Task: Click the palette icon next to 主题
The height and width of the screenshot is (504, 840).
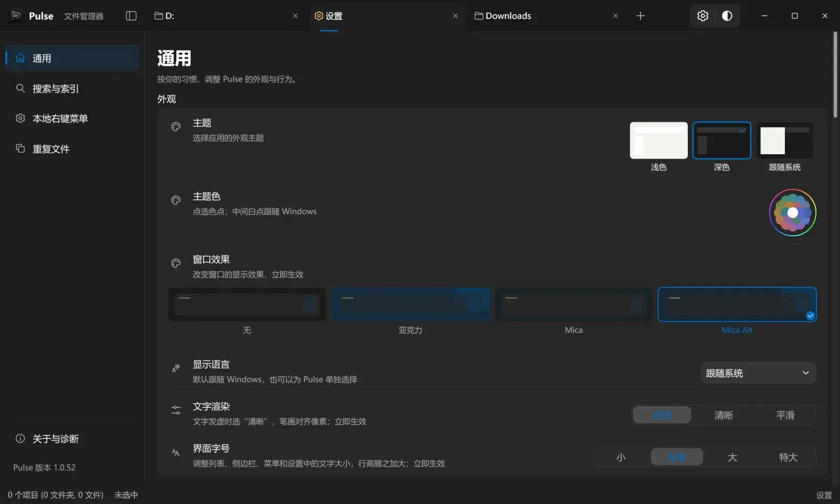Action: click(176, 127)
